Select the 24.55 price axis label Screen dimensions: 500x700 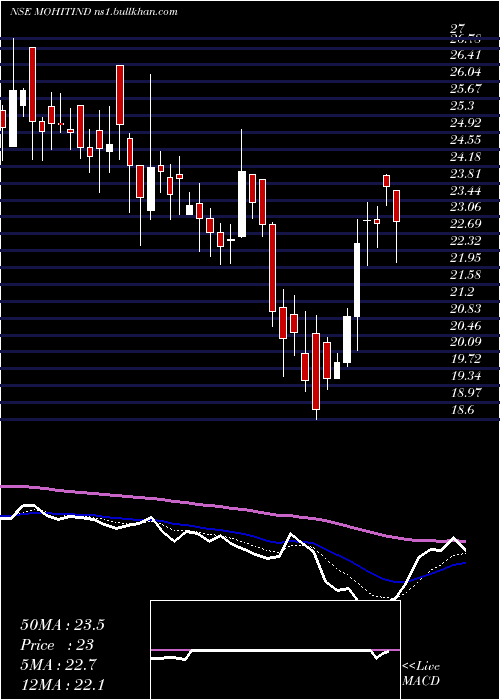point(466,140)
